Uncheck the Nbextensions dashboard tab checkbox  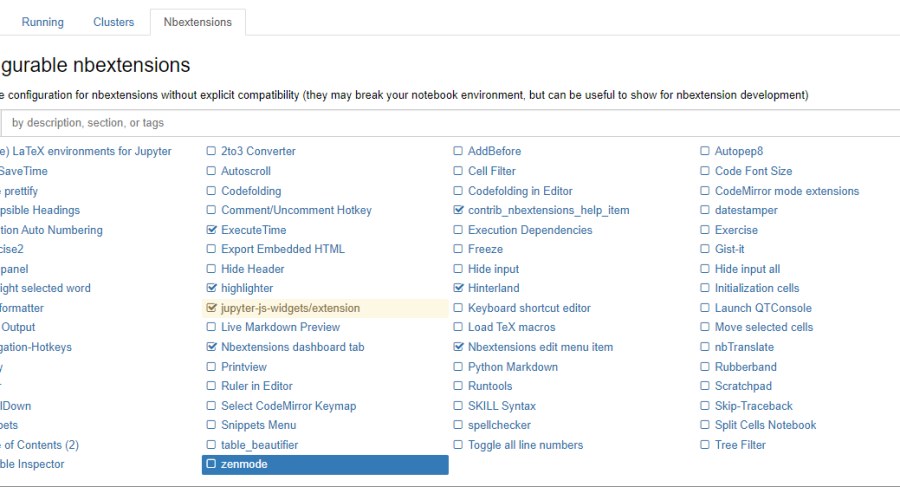[211, 348]
